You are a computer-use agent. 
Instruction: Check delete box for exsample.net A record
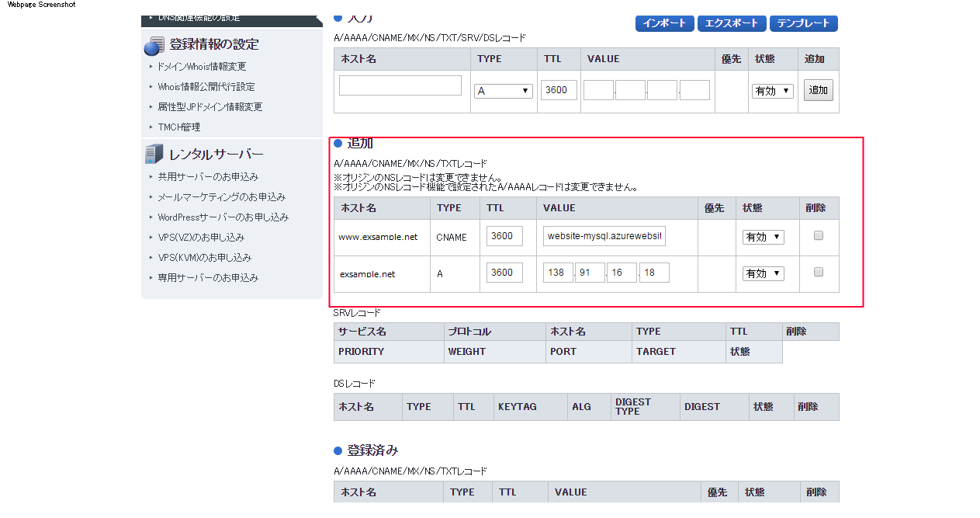pos(818,273)
